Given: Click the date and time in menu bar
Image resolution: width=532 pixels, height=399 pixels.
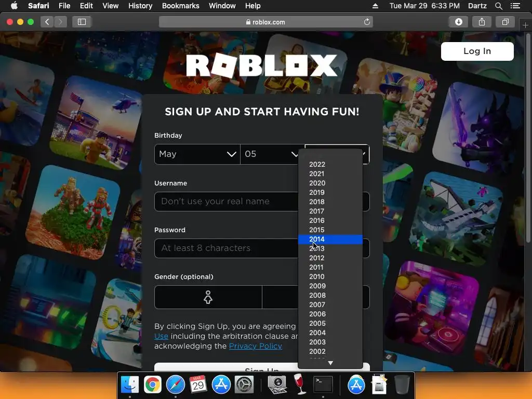Looking at the screenshot, I should click(424, 6).
